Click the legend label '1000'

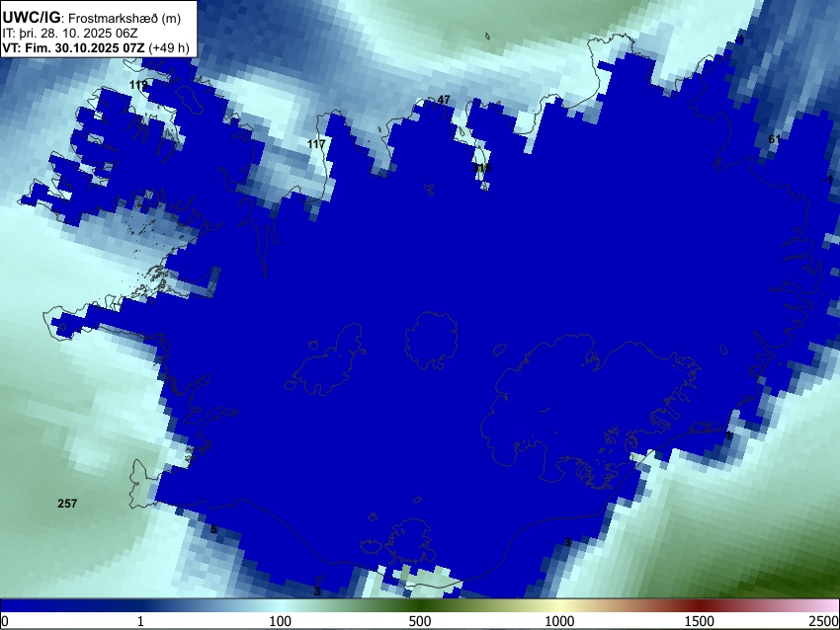(559, 621)
